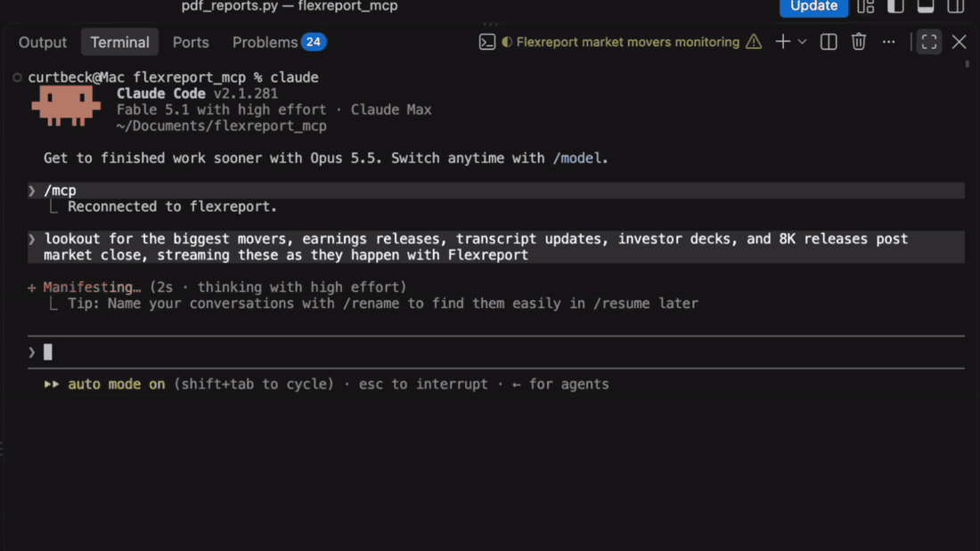The height and width of the screenshot is (551, 980).
Task: Click the lookout for the biggest movers prompt
Action: pos(496,247)
